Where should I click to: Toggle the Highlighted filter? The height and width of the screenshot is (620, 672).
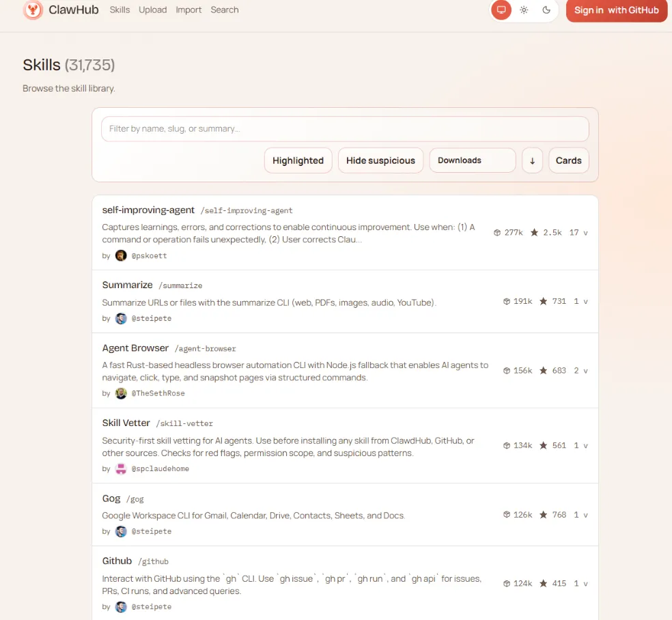point(298,160)
